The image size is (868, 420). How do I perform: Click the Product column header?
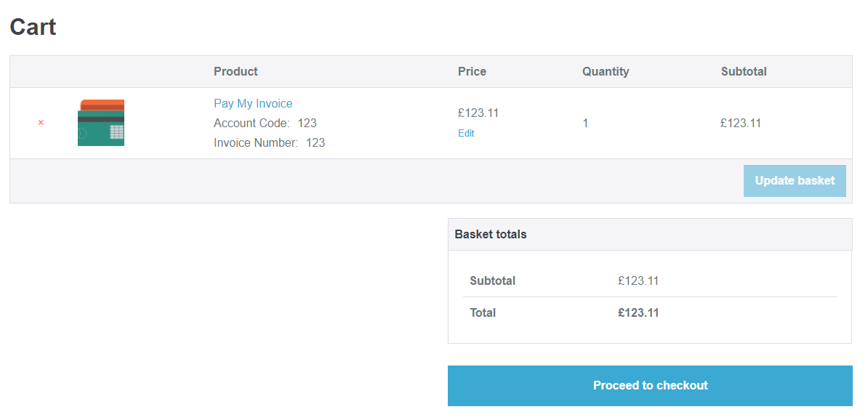pos(236,71)
